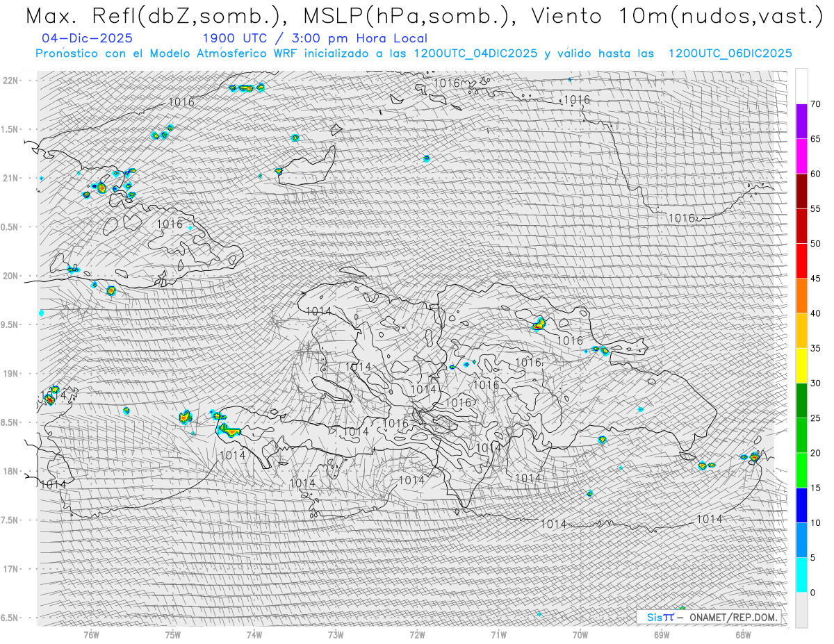This screenshot has width=834, height=644.
Task: Click the blue 10–15 dBZ legend swatch
Action: [801, 505]
